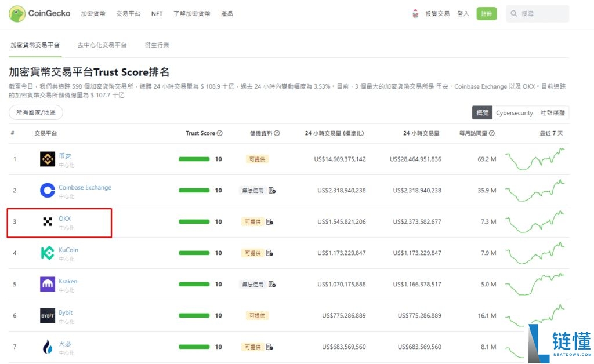Click the OKX logo icon
Viewport: 594px width, 364px height.
click(48, 222)
